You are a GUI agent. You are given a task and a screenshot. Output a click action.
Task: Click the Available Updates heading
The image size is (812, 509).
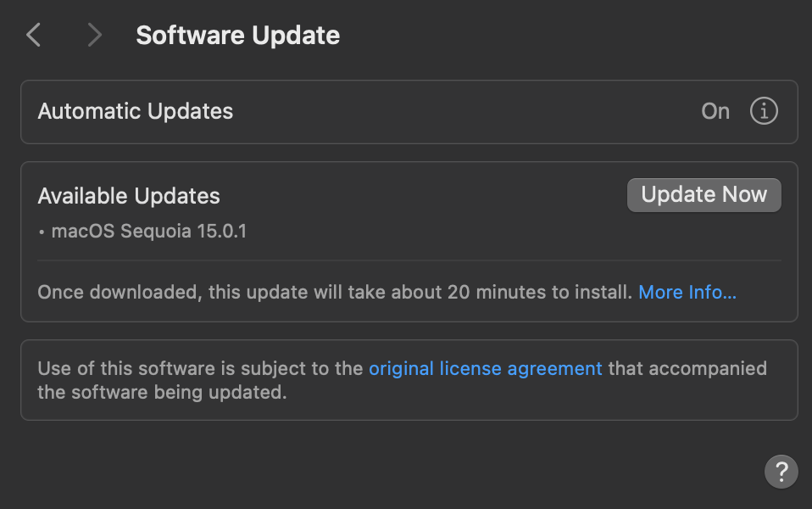[129, 196]
